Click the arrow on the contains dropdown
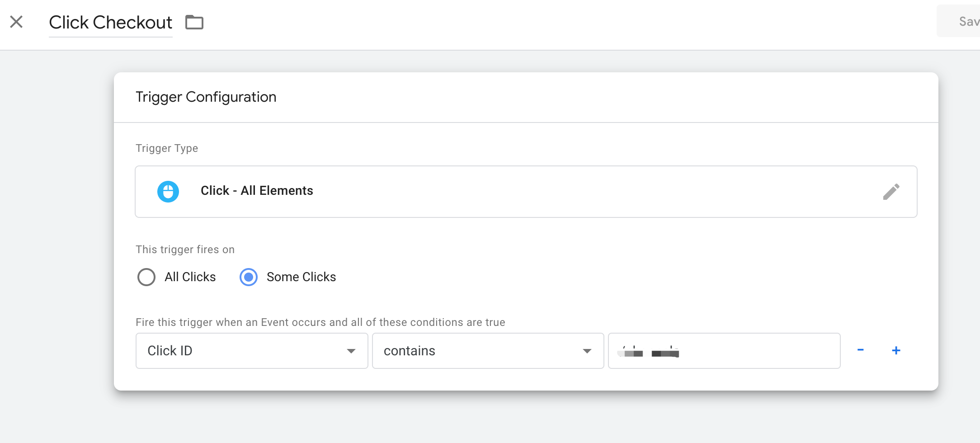 pos(587,351)
